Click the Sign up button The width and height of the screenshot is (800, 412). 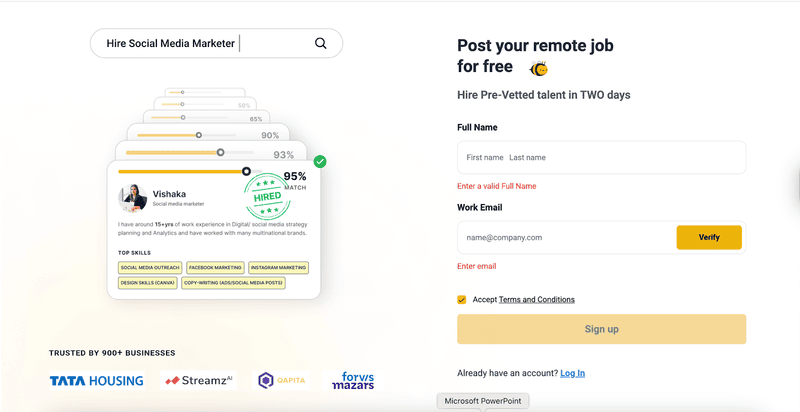coord(601,329)
